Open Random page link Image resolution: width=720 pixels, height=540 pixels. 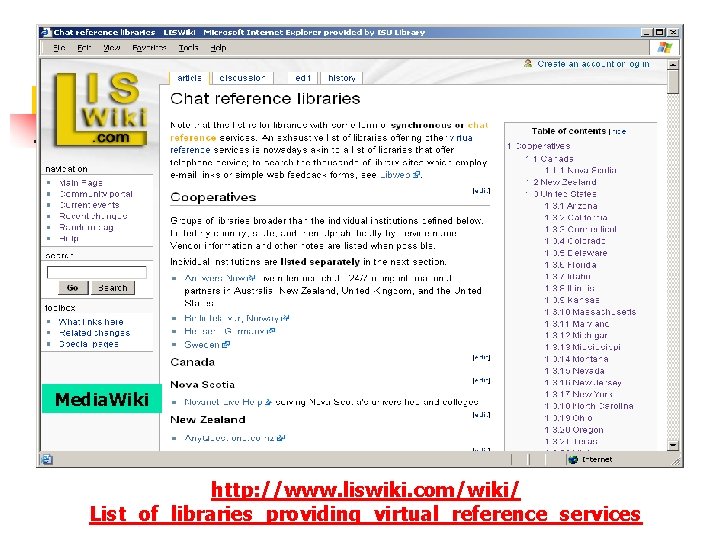(x=86, y=227)
